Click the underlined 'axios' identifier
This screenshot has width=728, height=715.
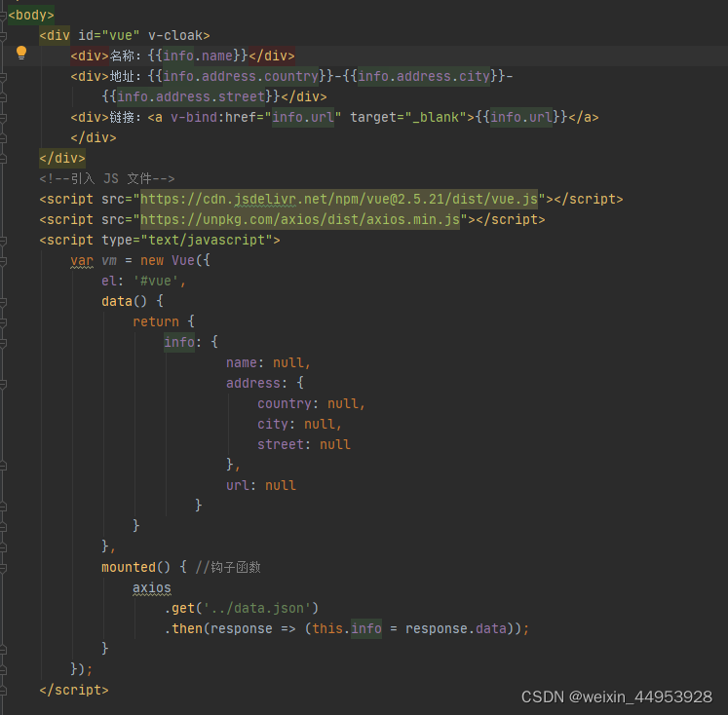(x=152, y=588)
